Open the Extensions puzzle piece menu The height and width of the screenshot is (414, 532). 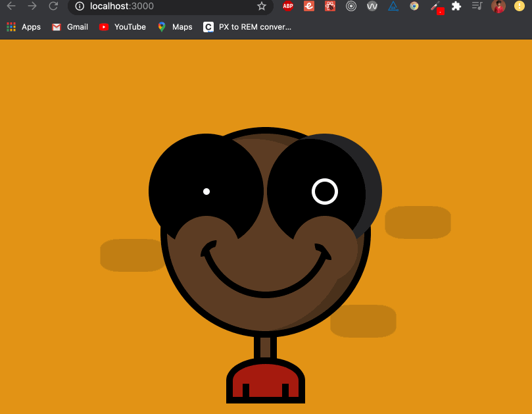[456, 6]
